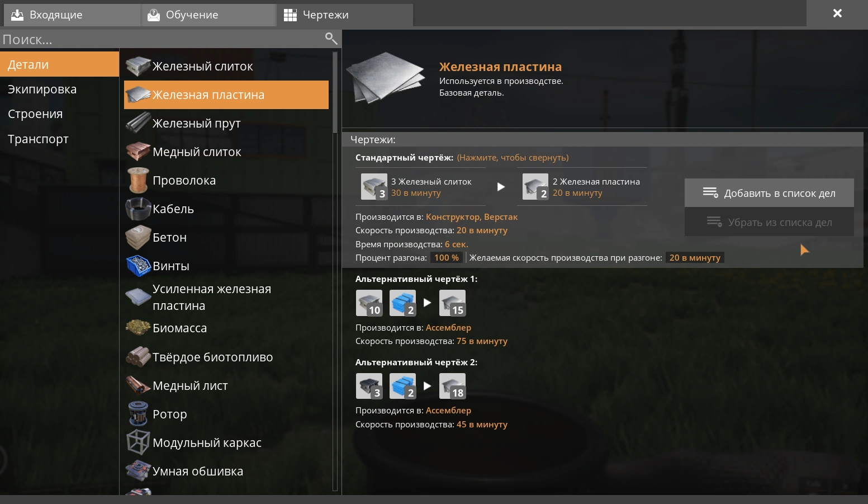This screenshot has height=504, width=868.
Task: Open the Ротор part icon
Action: click(x=138, y=414)
